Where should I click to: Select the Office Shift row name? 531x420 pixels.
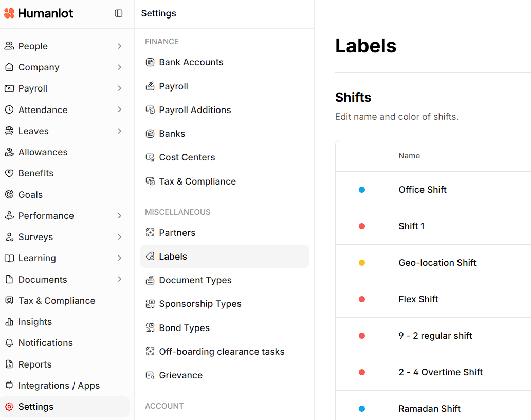pos(423,190)
